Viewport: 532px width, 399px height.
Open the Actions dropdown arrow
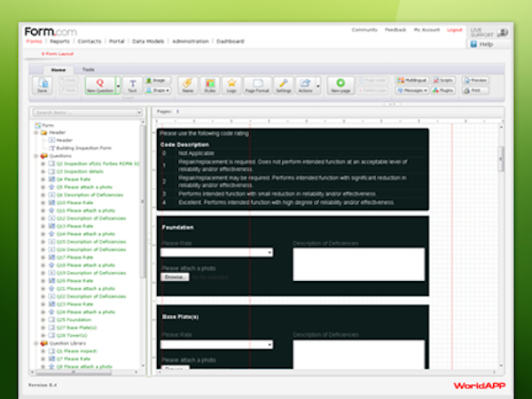coord(318,86)
